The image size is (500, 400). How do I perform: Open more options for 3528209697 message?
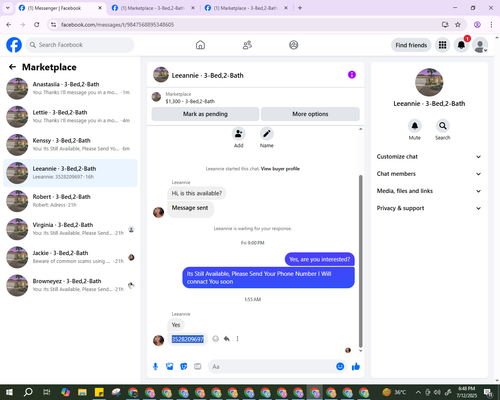[237, 339]
